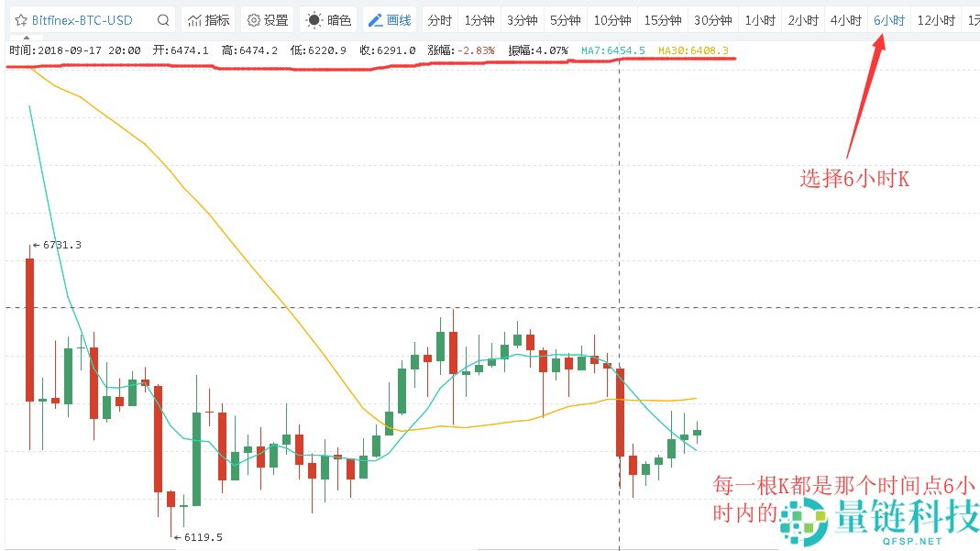The width and height of the screenshot is (980, 551).
Task: Choose the 5分钟 interval
Action: (565, 20)
